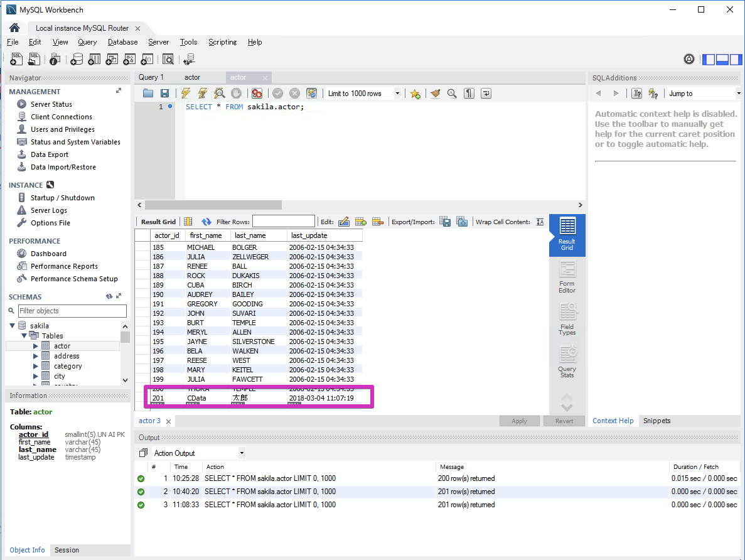The width and height of the screenshot is (745, 560).
Task: Switch to the Session tab
Action: [x=67, y=550]
